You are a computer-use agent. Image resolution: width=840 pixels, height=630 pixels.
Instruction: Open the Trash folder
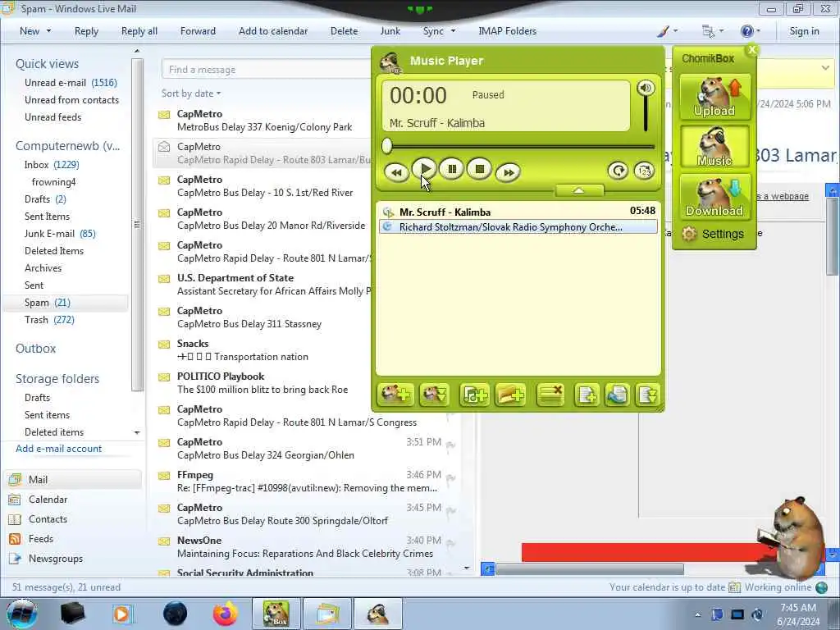49,320
